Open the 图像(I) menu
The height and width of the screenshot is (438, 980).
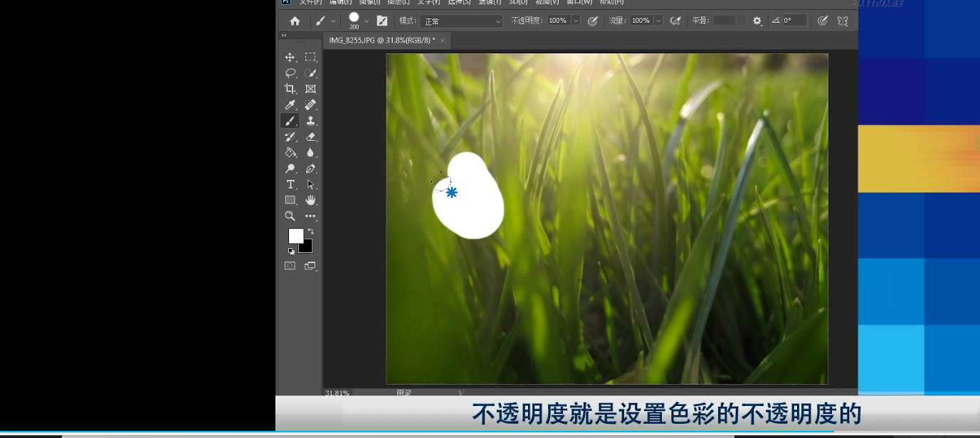[x=370, y=2]
